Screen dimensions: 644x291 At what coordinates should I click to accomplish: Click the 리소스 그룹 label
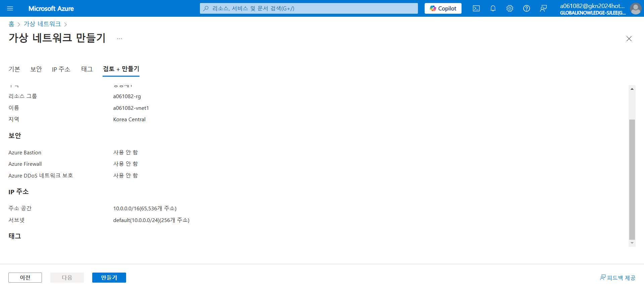pos(23,96)
